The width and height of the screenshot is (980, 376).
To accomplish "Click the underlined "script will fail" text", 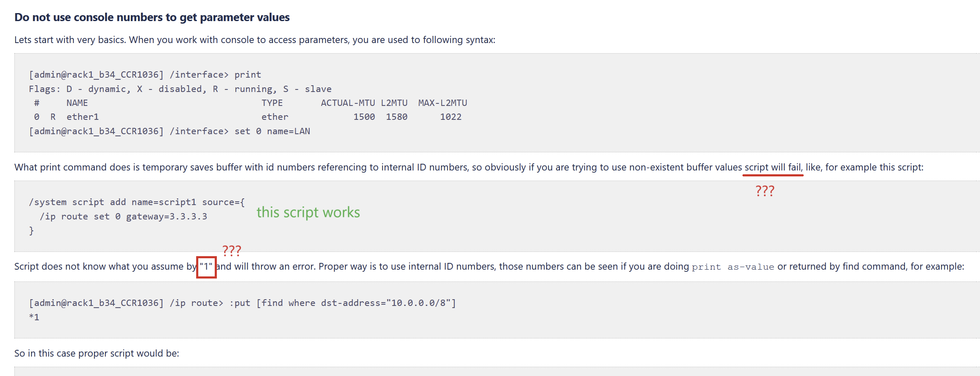I will tap(773, 168).
